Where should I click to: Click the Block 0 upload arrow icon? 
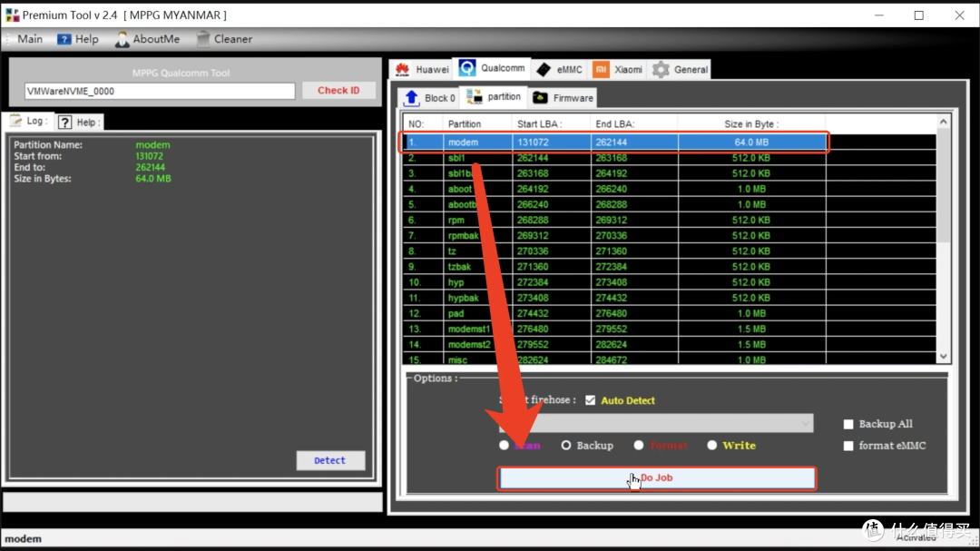tap(412, 98)
